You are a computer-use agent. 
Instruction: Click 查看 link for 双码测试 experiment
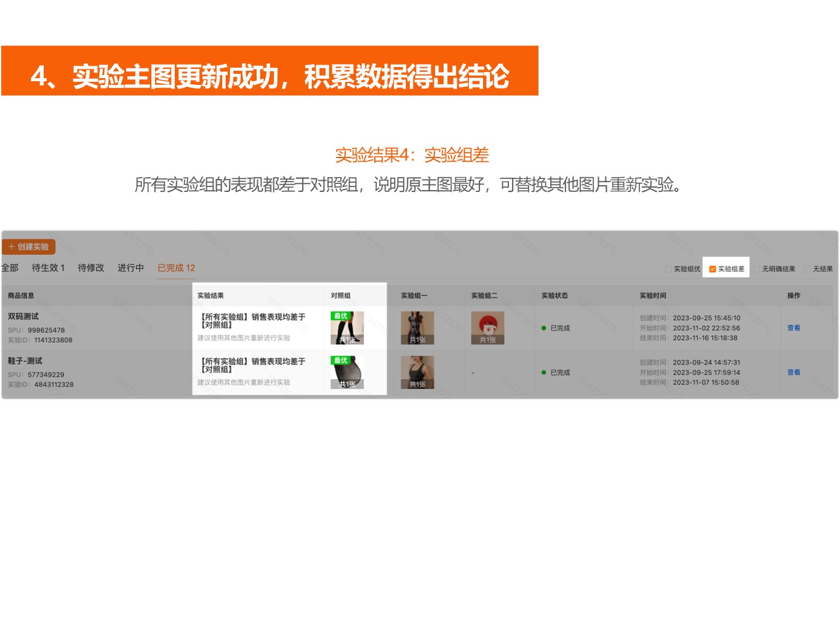[794, 328]
